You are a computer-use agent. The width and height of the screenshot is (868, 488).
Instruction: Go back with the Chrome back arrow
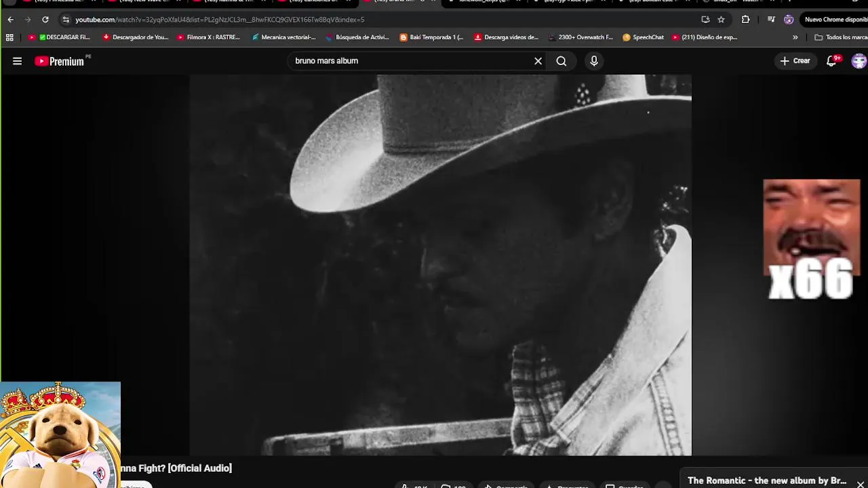[10, 20]
